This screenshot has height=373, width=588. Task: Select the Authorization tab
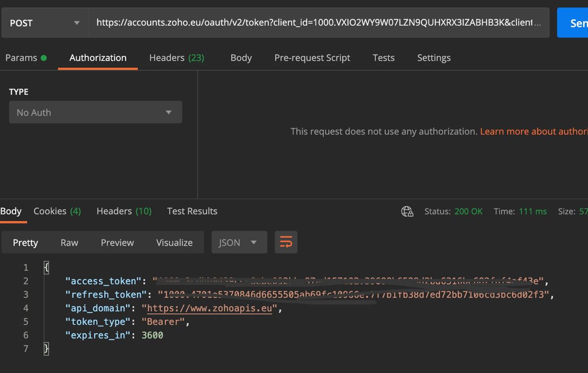98,58
